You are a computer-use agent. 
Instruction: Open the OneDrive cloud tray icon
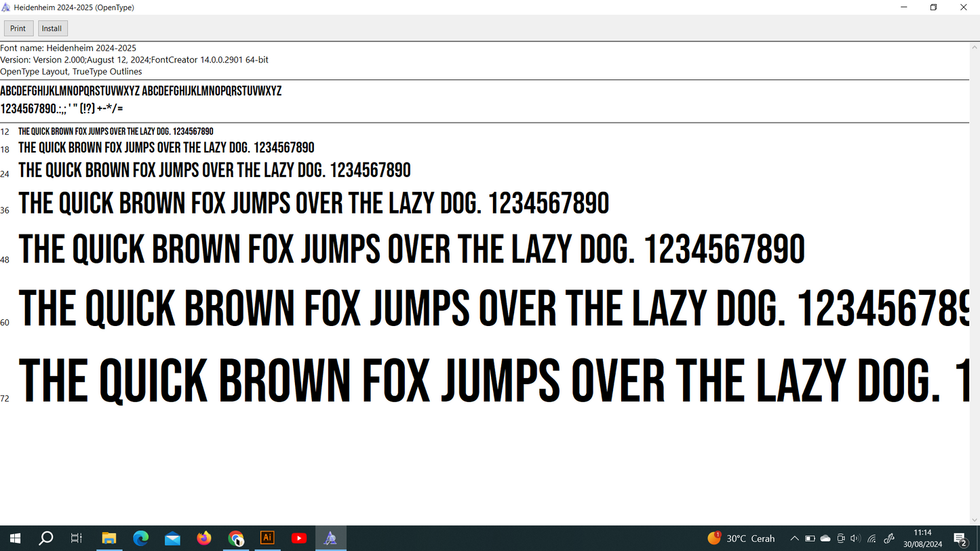[x=825, y=539]
